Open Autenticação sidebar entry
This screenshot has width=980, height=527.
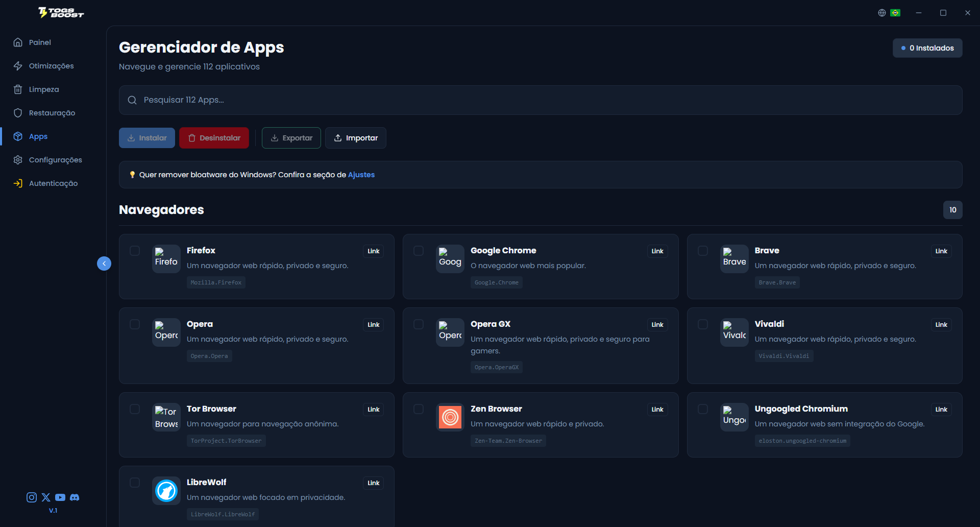tap(45, 183)
